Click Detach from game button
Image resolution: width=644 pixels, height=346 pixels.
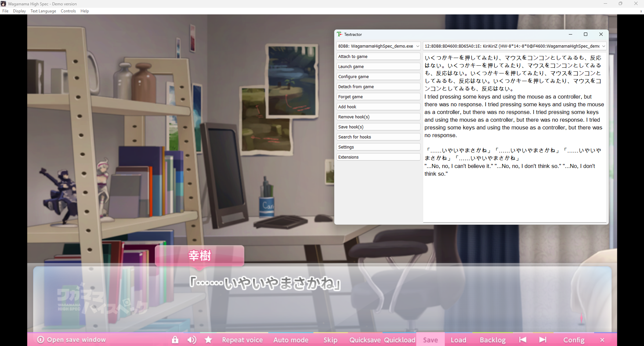tap(378, 86)
